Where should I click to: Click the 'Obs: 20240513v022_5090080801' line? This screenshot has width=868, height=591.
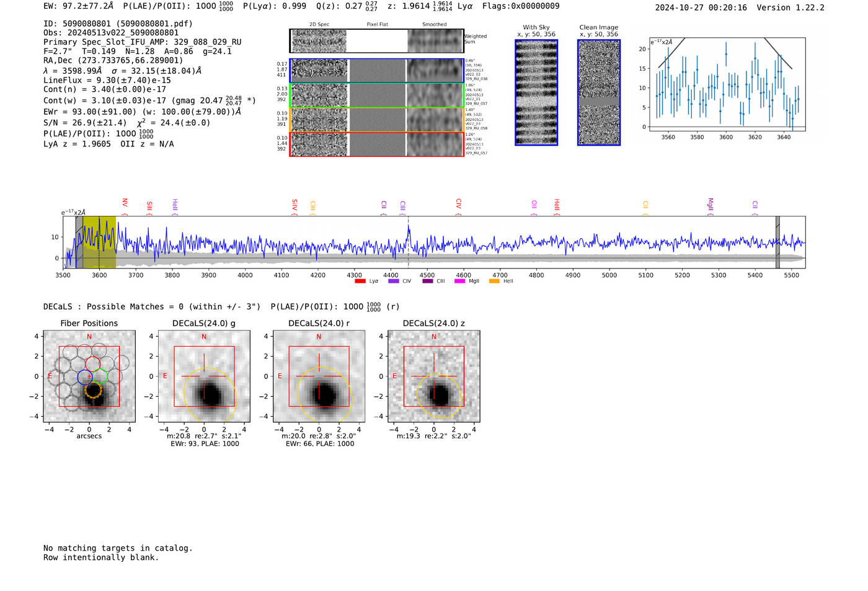(x=111, y=33)
